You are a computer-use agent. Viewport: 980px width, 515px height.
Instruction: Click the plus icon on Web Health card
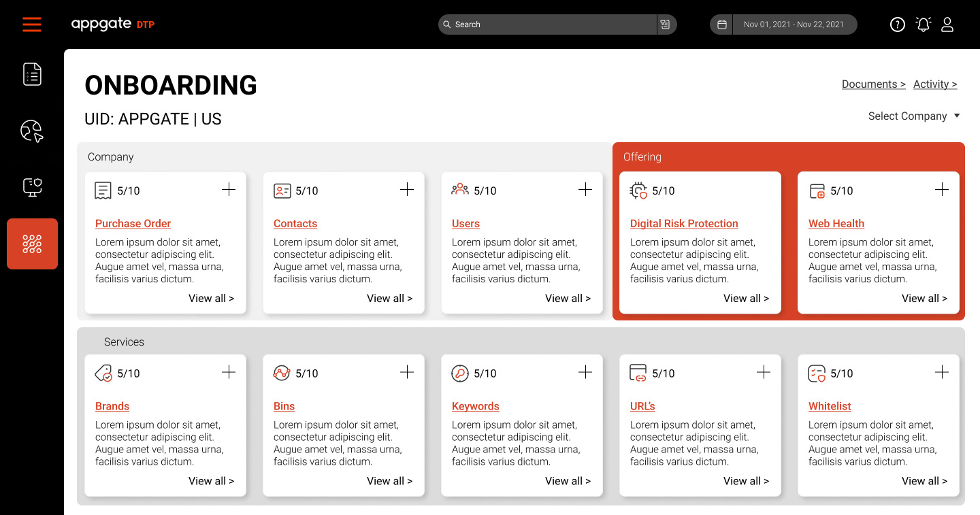tap(942, 190)
